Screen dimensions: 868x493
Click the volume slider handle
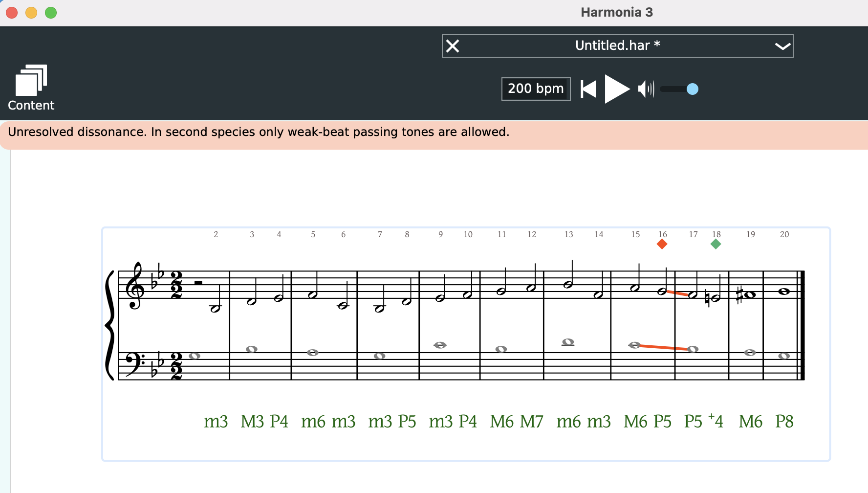point(692,89)
